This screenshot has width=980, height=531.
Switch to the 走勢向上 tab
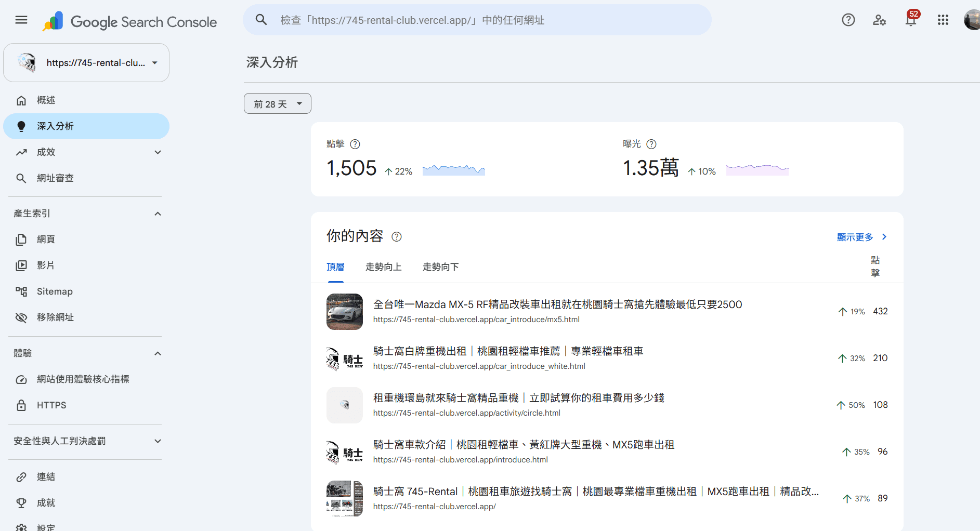(384, 267)
